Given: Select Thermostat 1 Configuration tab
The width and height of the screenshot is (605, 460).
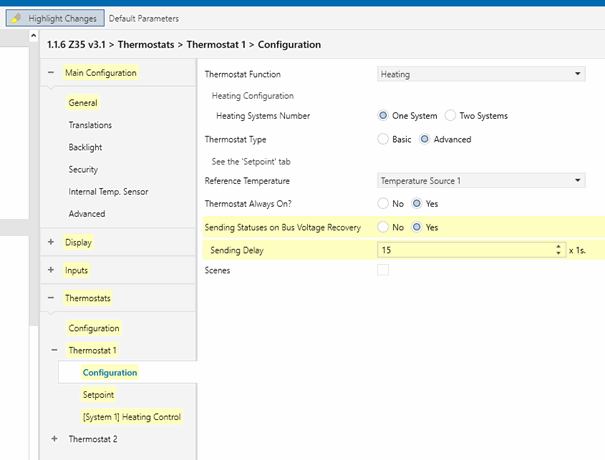Looking at the screenshot, I should coord(110,372).
